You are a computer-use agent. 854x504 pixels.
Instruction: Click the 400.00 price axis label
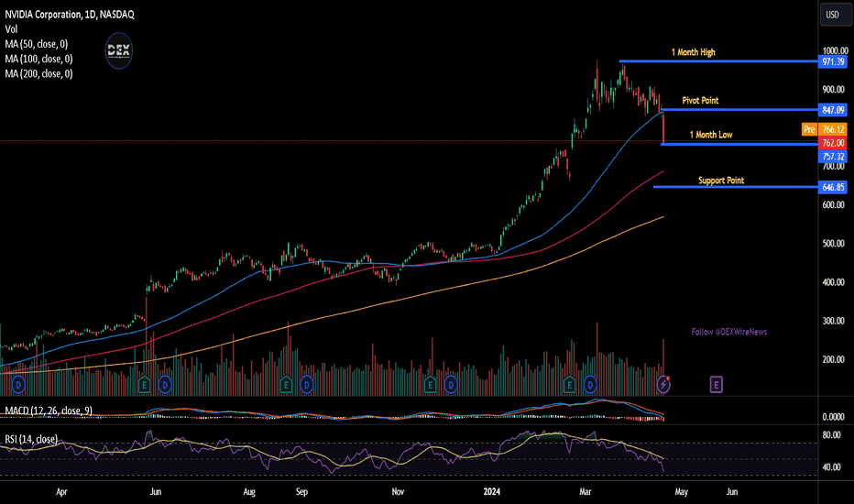834,282
